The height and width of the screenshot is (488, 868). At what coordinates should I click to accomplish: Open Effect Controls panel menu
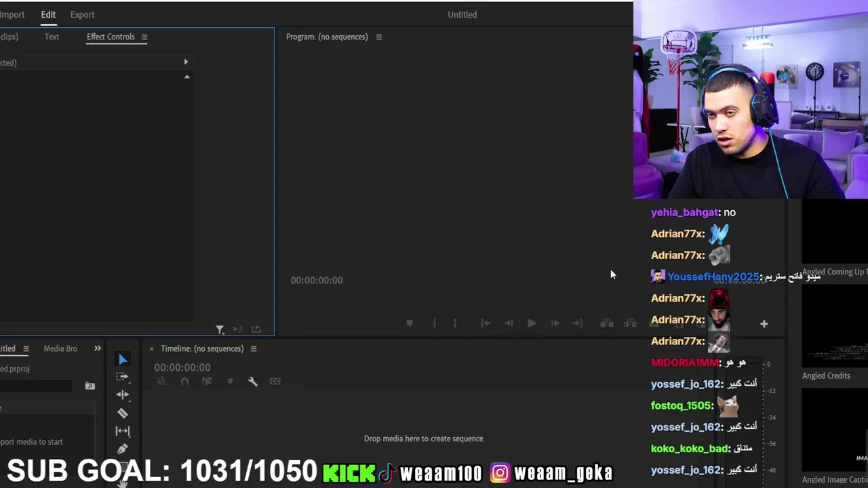(144, 37)
